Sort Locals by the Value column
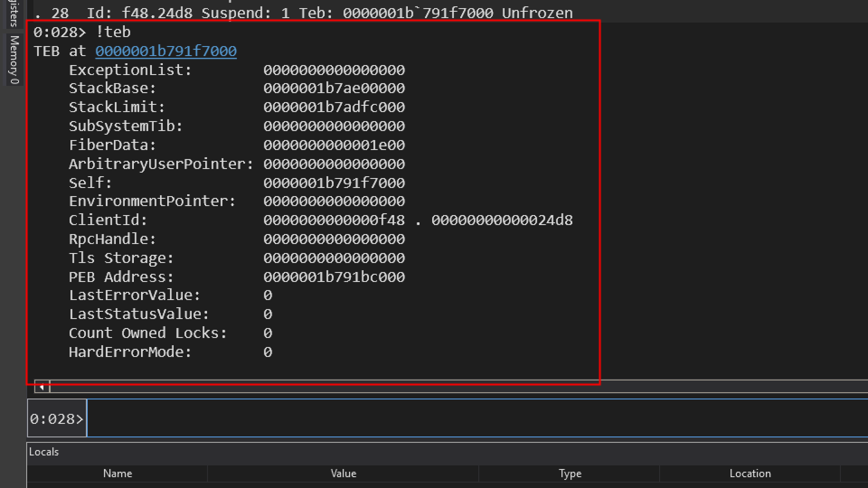The image size is (868, 488). click(x=344, y=474)
